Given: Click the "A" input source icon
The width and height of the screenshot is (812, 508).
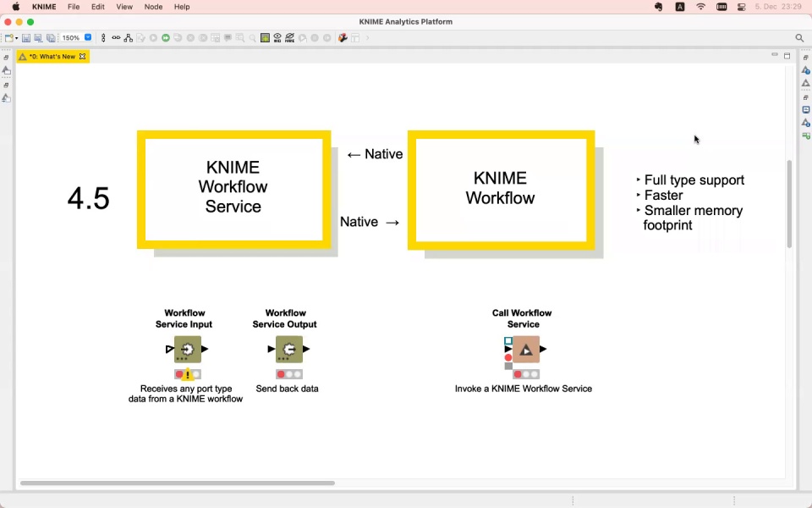Looking at the screenshot, I should [x=680, y=7].
